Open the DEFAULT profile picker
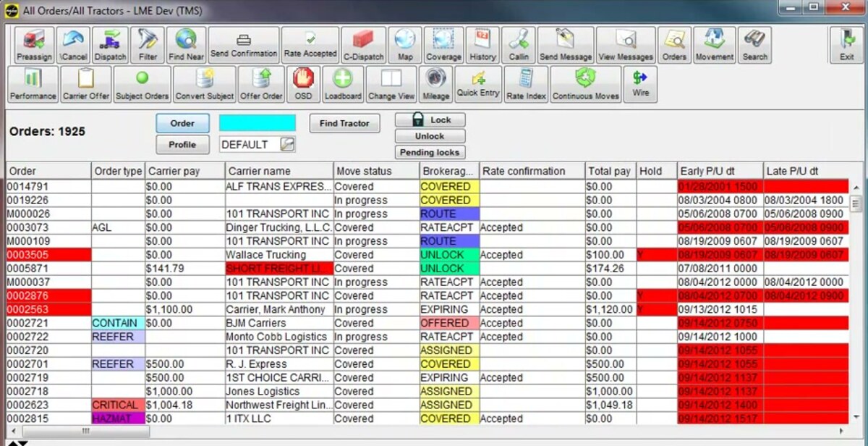Viewport: 868px width, 446px height. (x=288, y=144)
